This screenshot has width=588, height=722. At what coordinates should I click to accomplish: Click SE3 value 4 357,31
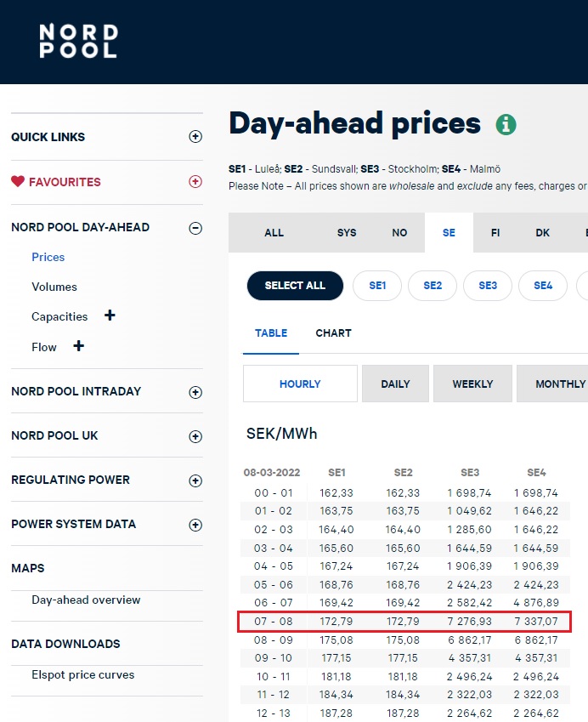click(469, 658)
